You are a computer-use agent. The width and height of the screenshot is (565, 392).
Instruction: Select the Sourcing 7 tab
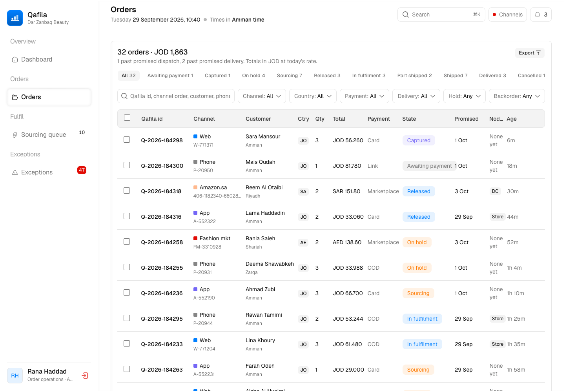290,76
